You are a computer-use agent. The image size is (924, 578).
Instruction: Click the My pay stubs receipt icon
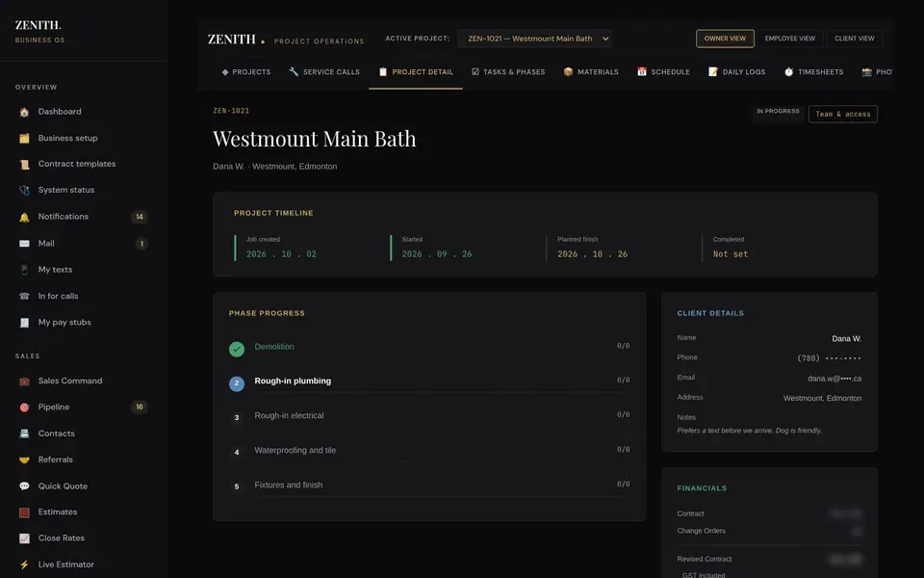point(24,323)
